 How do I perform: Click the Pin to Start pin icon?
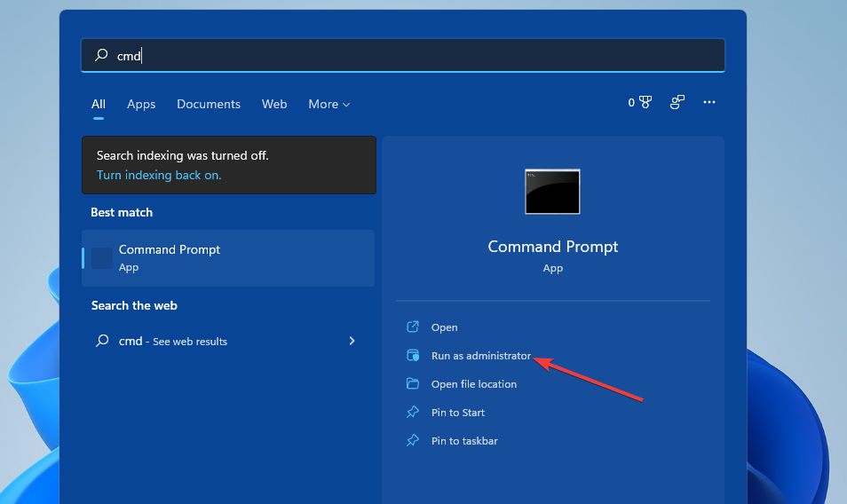(413, 412)
